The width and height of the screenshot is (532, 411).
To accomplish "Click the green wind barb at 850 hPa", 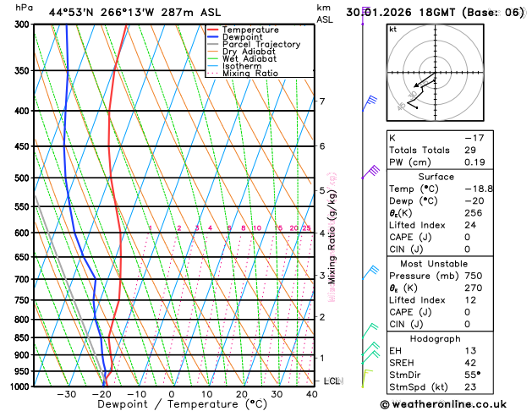I will (370, 331).
